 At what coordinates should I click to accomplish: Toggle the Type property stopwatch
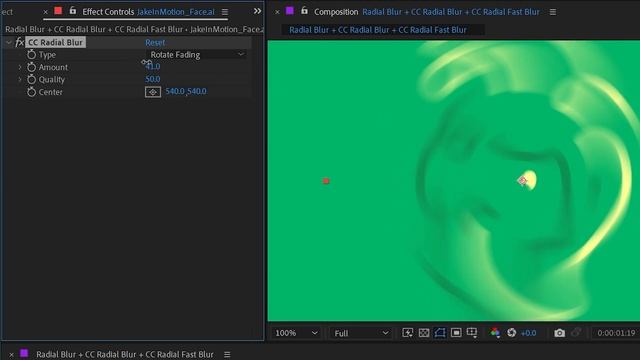pyautogui.click(x=31, y=54)
